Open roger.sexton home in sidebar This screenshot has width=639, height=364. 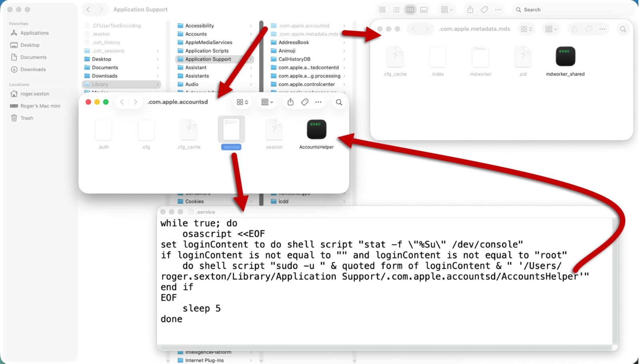pos(30,94)
